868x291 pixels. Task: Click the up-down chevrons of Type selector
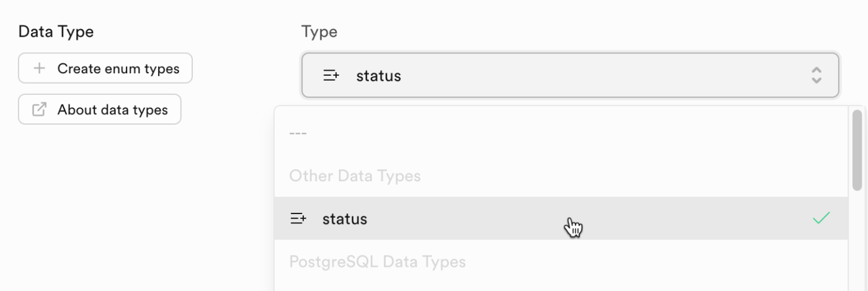coord(817,76)
